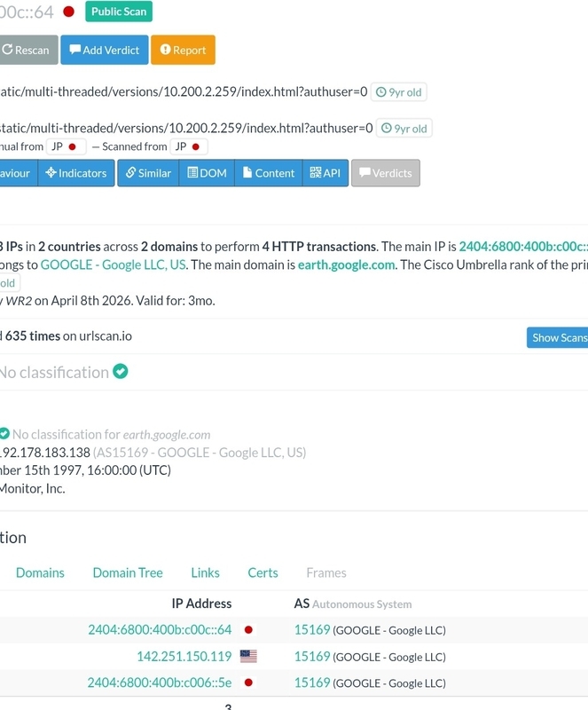
Task: View the Content tab
Action: pos(269,173)
